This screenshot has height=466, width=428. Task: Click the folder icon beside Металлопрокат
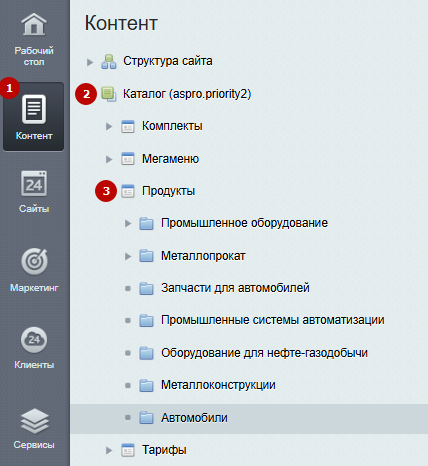click(146, 256)
